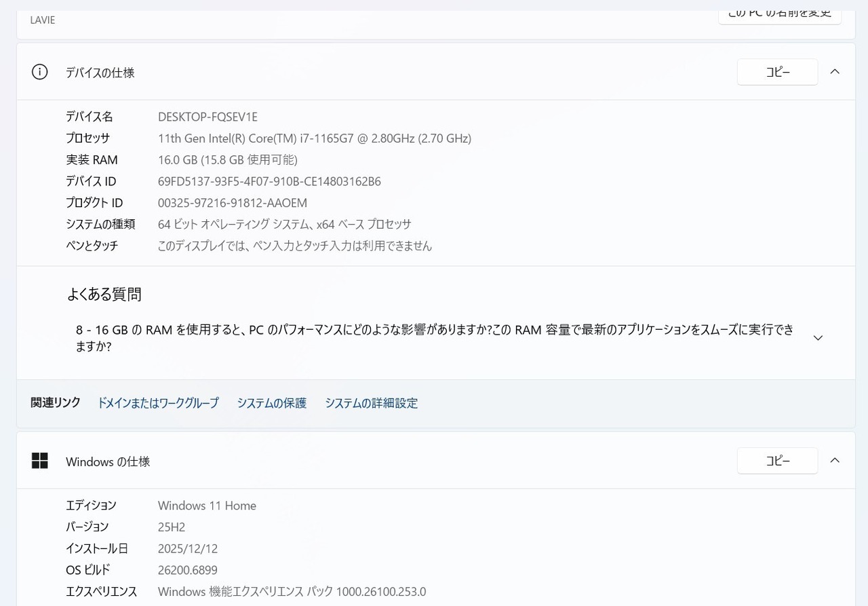
Task: Click the OS build number 26200.6899
Action: tap(187, 570)
